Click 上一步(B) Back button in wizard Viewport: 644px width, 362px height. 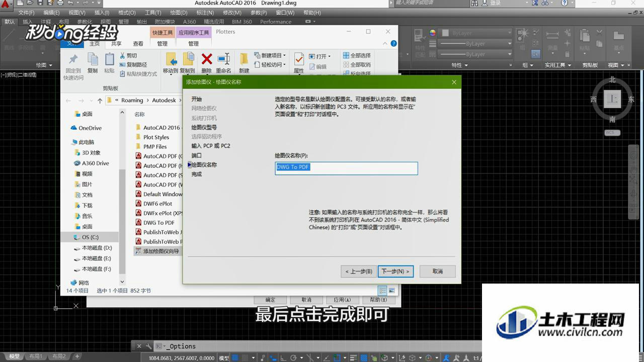[358, 271]
